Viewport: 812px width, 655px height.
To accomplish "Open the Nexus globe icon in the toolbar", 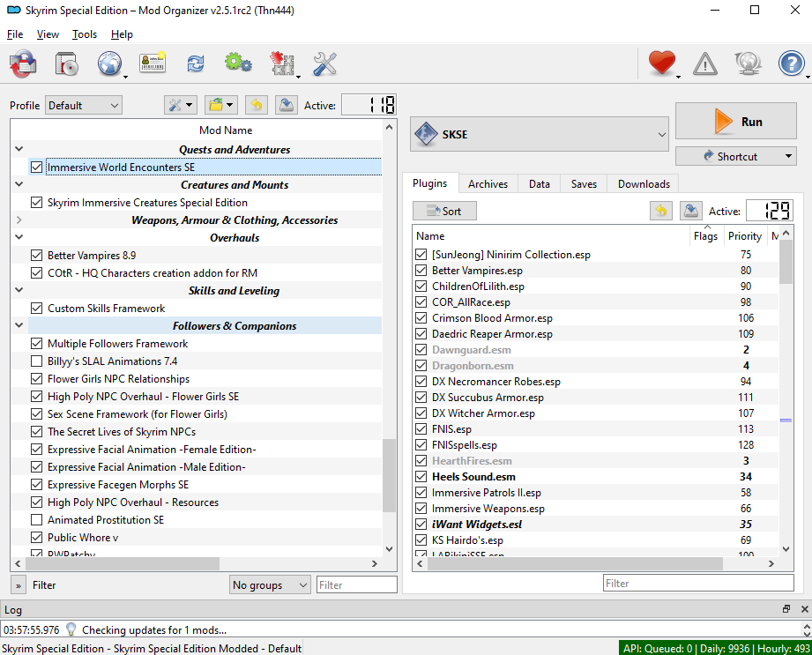I will point(109,63).
